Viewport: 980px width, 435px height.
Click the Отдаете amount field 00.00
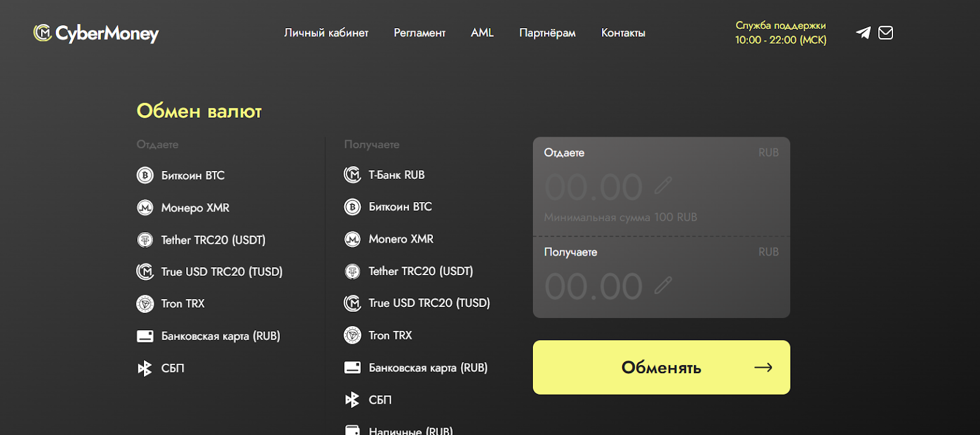click(x=594, y=187)
